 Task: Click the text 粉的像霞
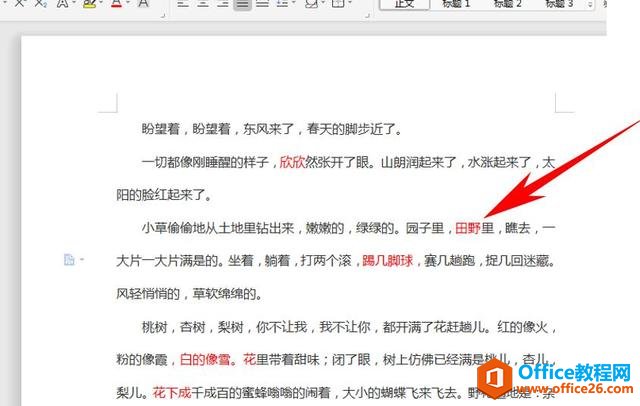point(142,359)
